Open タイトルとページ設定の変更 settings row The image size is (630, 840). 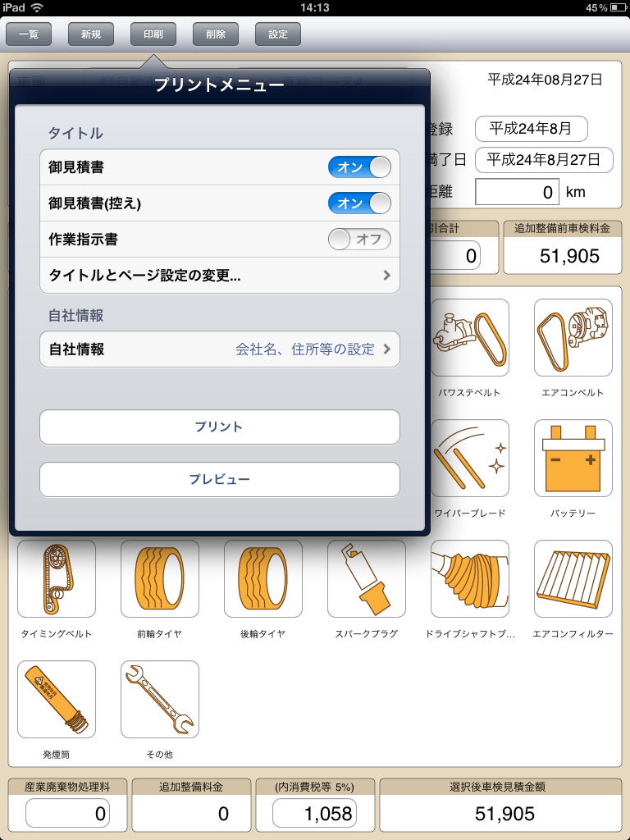[x=220, y=276]
